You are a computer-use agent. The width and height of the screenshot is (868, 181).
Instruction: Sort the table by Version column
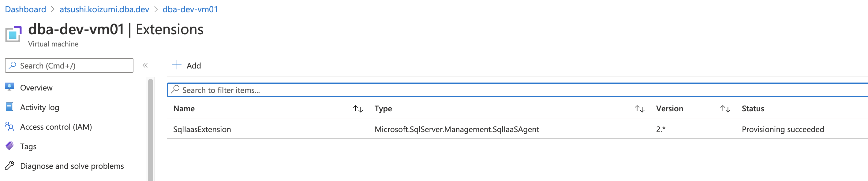725,109
